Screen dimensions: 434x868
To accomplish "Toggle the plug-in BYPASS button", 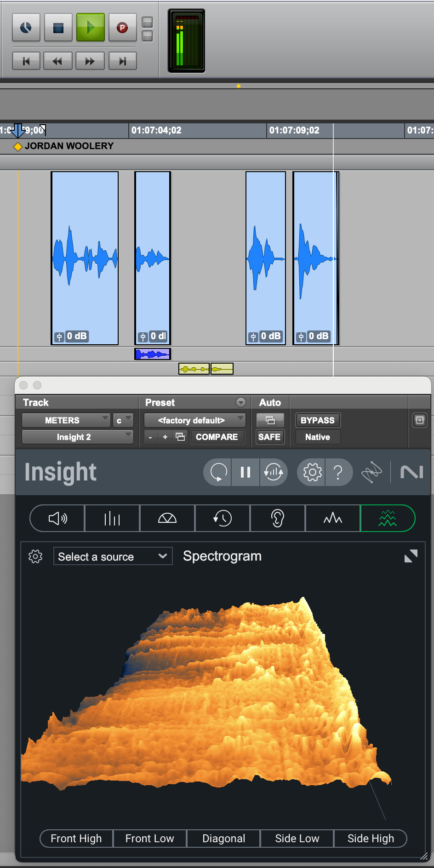I will click(318, 420).
